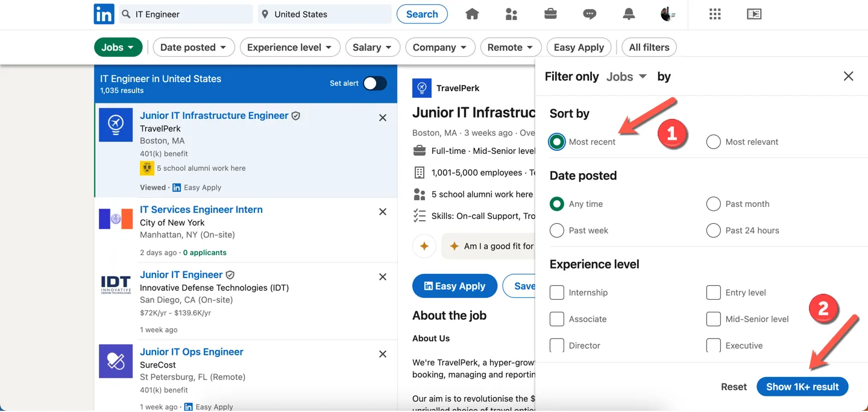Click the IDT company logo
868x412 pixels.
point(116,284)
